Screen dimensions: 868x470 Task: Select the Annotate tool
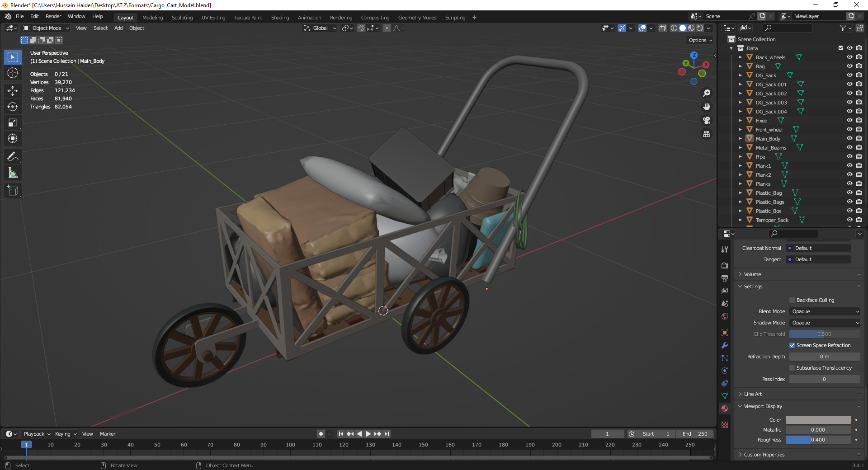(x=13, y=157)
